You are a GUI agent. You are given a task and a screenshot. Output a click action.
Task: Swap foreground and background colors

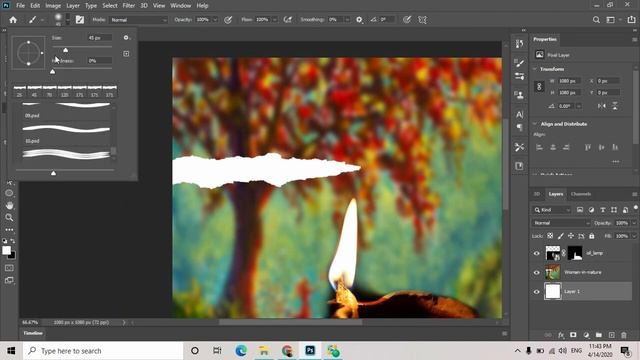click(13, 241)
